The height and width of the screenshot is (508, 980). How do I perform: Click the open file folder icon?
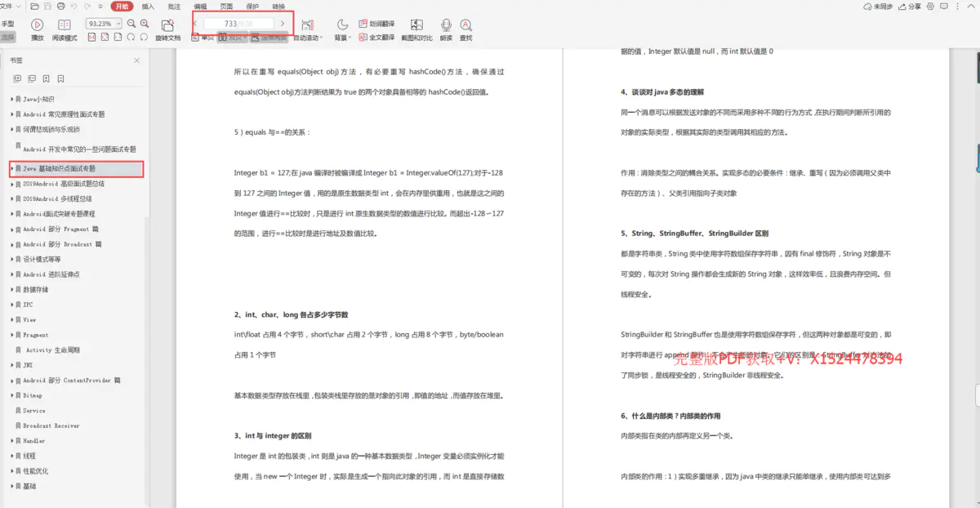[34, 7]
